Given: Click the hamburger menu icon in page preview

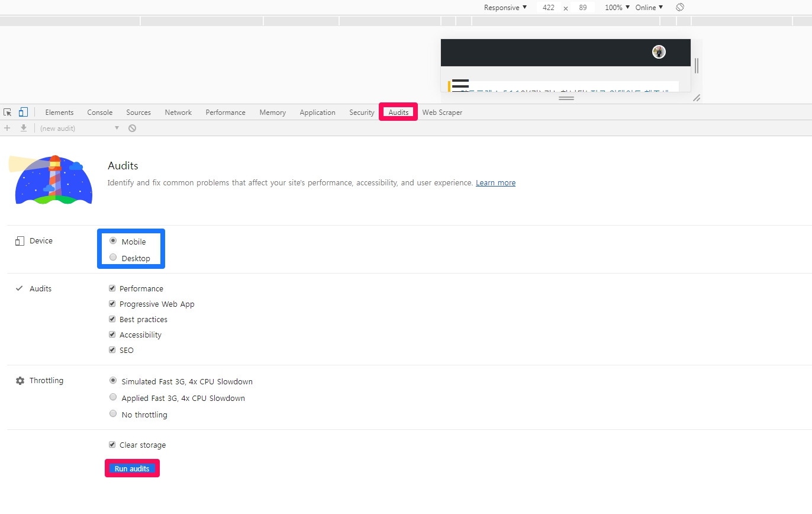Looking at the screenshot, I should pos(460,84).
